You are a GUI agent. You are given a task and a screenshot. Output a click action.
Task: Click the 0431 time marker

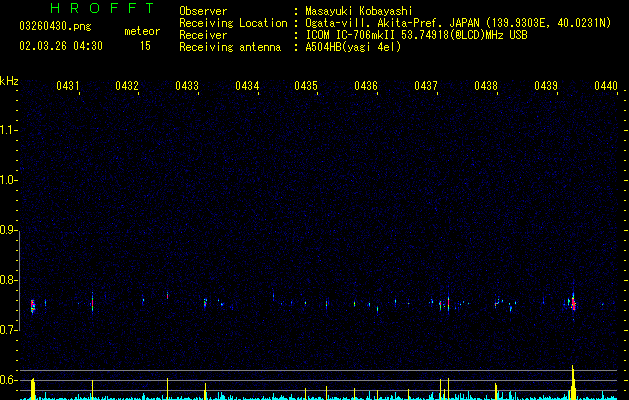click(x=67, y=86)
